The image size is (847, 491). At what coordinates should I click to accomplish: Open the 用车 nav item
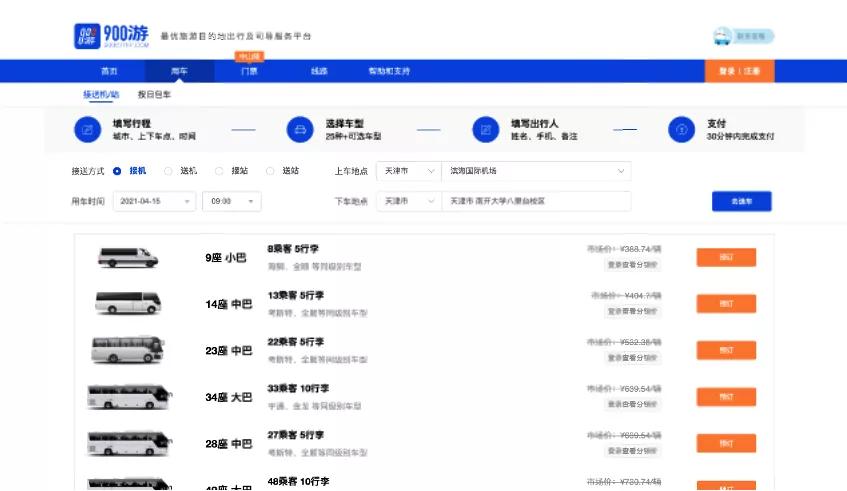(x=179, y=71)
